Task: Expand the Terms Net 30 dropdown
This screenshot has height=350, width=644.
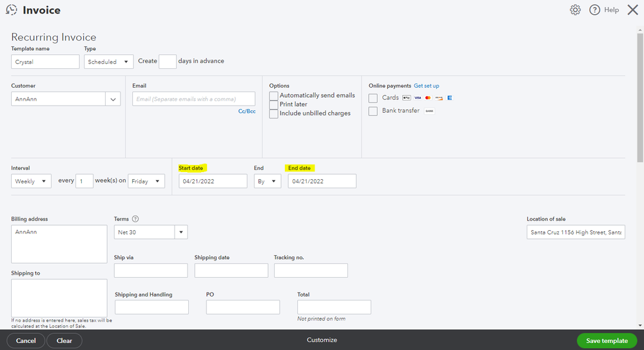Action: pyautogui.click(x=181, y=232)
